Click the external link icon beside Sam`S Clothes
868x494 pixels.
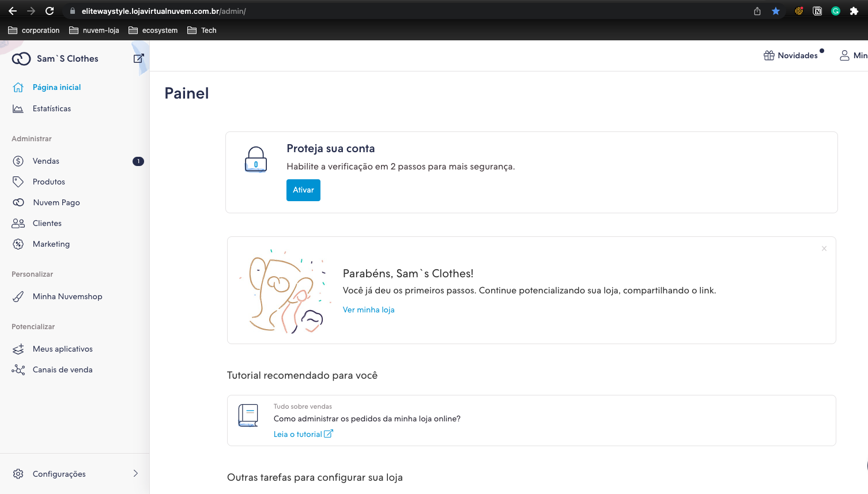138,58
